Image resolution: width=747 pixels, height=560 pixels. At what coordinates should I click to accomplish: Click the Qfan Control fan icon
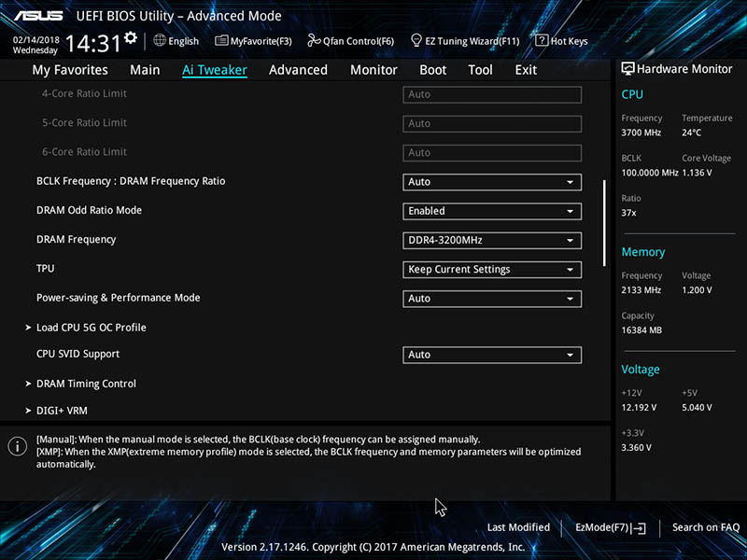coord(314,40)
